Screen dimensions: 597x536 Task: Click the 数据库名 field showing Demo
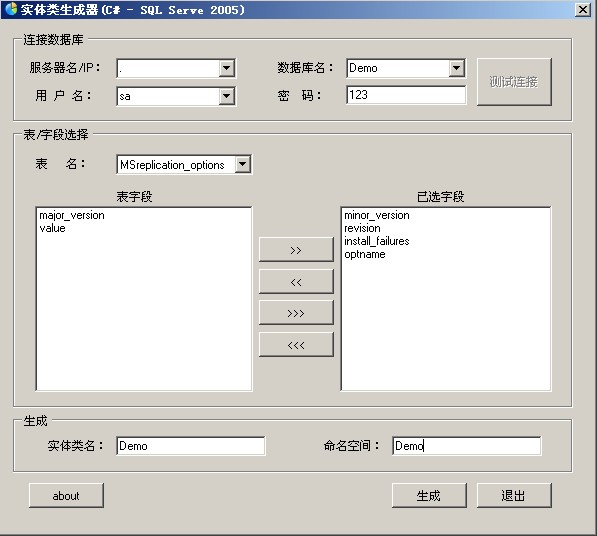398,69
